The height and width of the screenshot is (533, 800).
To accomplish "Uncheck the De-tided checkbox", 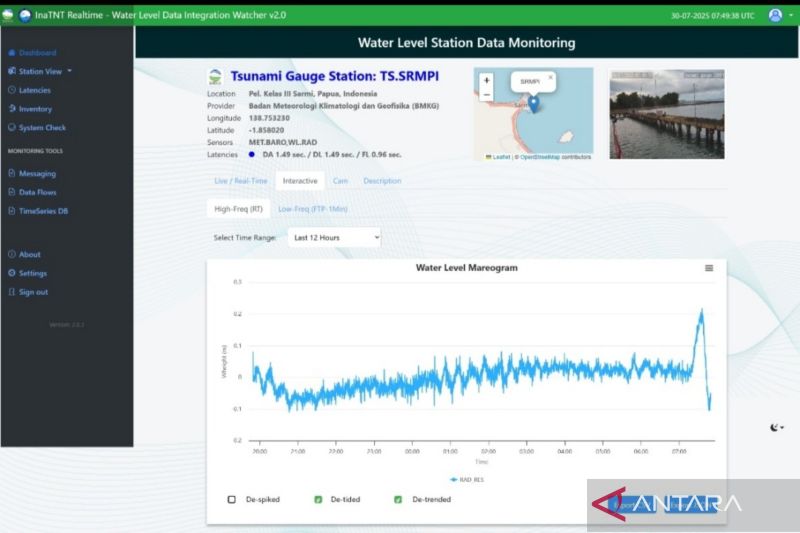I will click(317, 499).
